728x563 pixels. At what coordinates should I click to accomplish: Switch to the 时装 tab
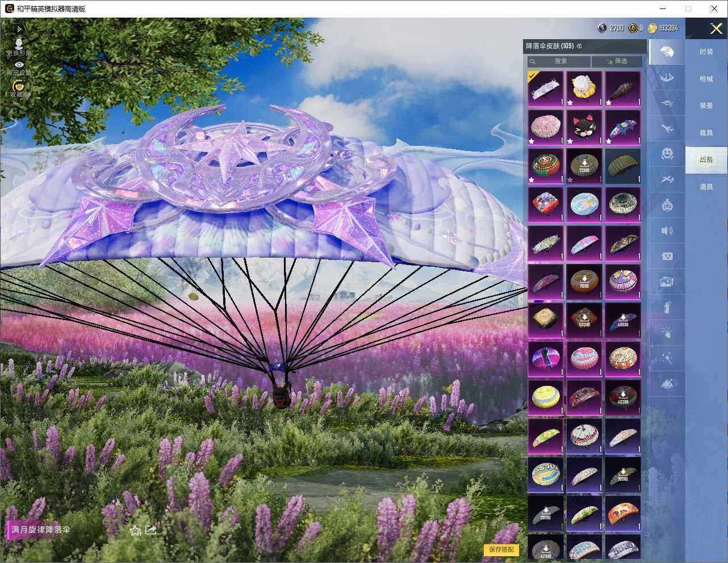tap(706, 52)
